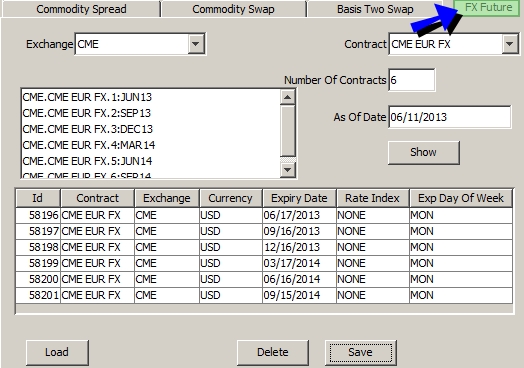
Task: Open the Commodity Swap tab
Action: (x=233, y=9)
